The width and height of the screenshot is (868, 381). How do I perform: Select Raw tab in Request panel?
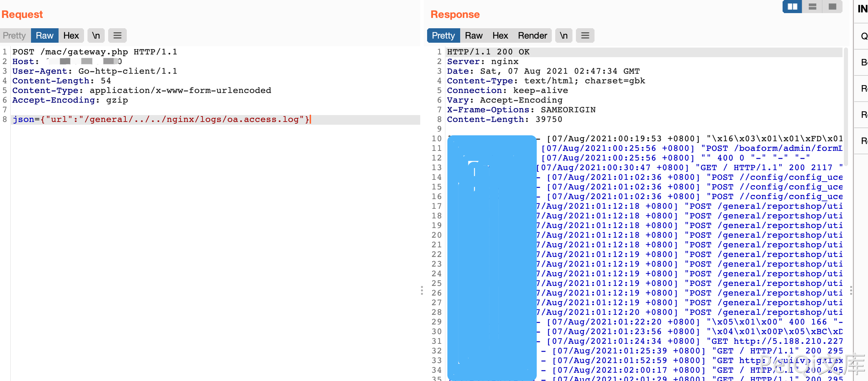coord(44,35)
